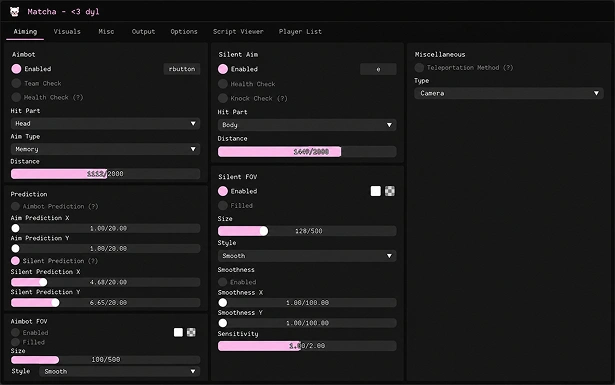Toggle Silent Prediction off
Viewport: 615px width, 385px height.
pos(15,261)
